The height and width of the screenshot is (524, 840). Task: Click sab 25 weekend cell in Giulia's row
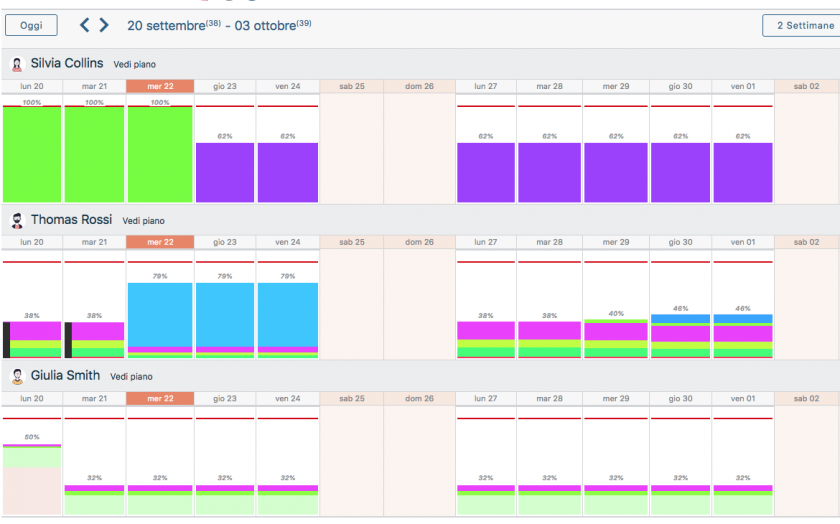[351, 460]
